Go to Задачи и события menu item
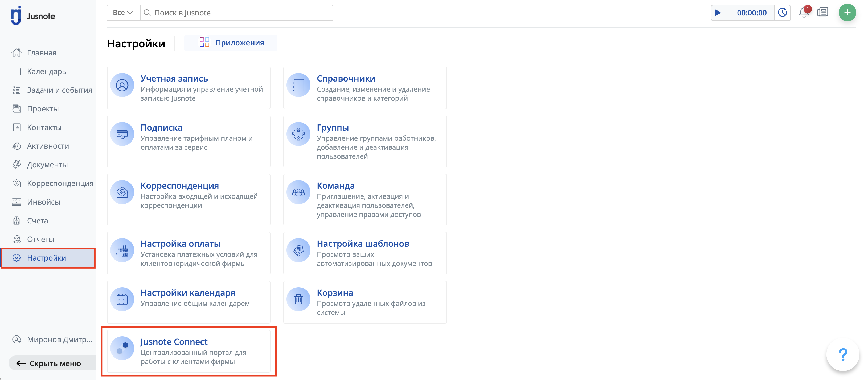868x380 pixels. coord(60,90)
